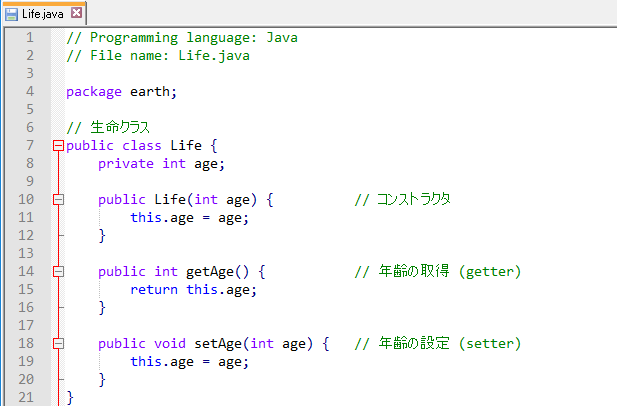
Task: Click 'setAge' on line 18
Action: pos(218,344)
